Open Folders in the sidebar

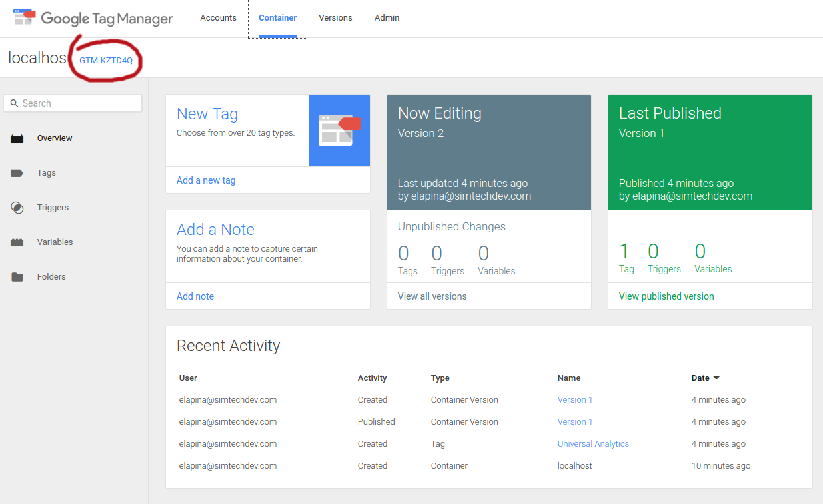coord(51,277)
